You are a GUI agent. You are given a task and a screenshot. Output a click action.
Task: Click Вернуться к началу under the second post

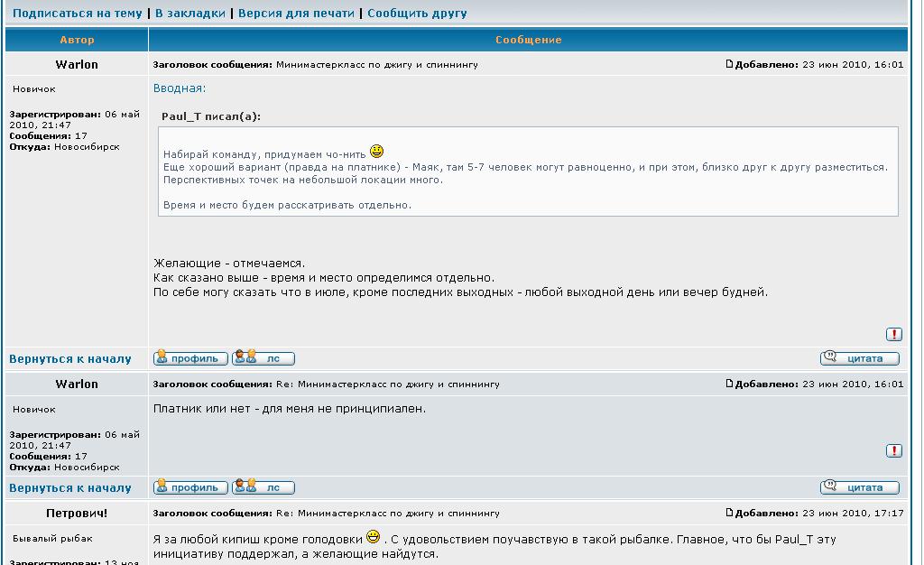click(70, 488)
